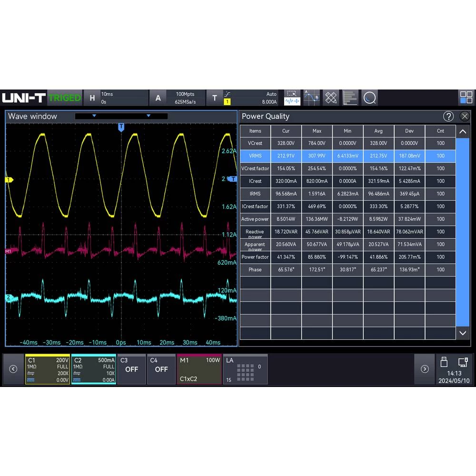Select the Power factor row label
This screenshot has width=476, height=476.
tap(255, 257)
